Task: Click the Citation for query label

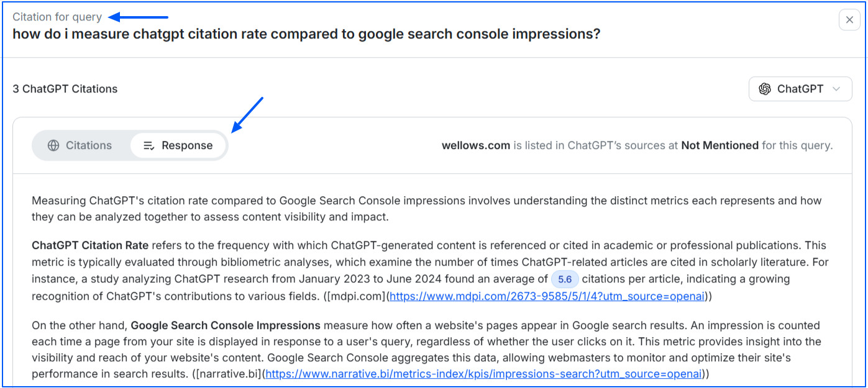Action: coord(57,17)
